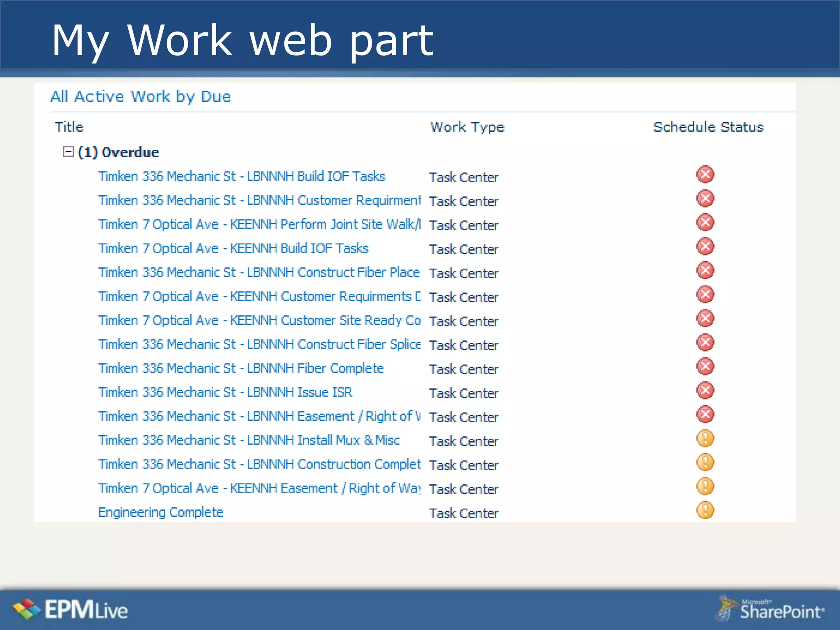
Task: Click yellow warning icon for KEENNH Easement row
Action: click(705, 486)
